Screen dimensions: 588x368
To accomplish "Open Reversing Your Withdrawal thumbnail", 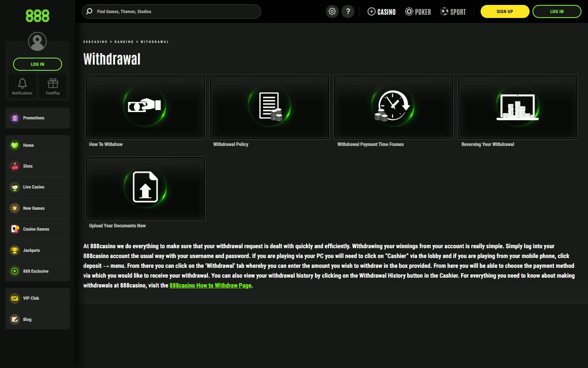I will click(x=518, y=107).
